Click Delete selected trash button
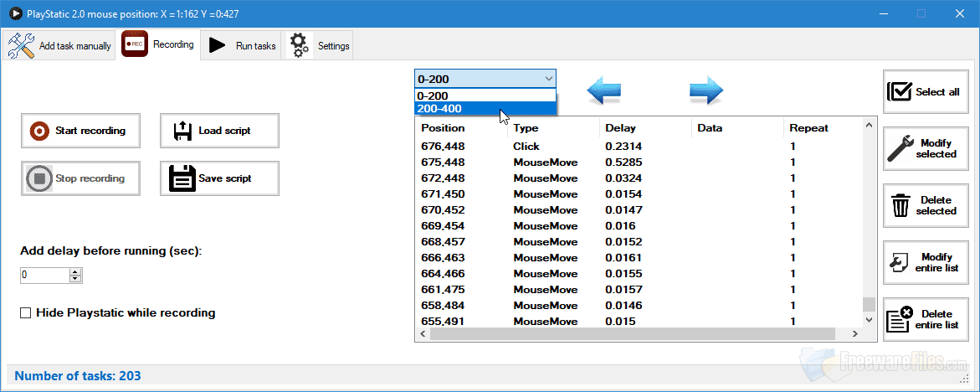Viewport: 980px width, 392px height. [x=926, y=206]
